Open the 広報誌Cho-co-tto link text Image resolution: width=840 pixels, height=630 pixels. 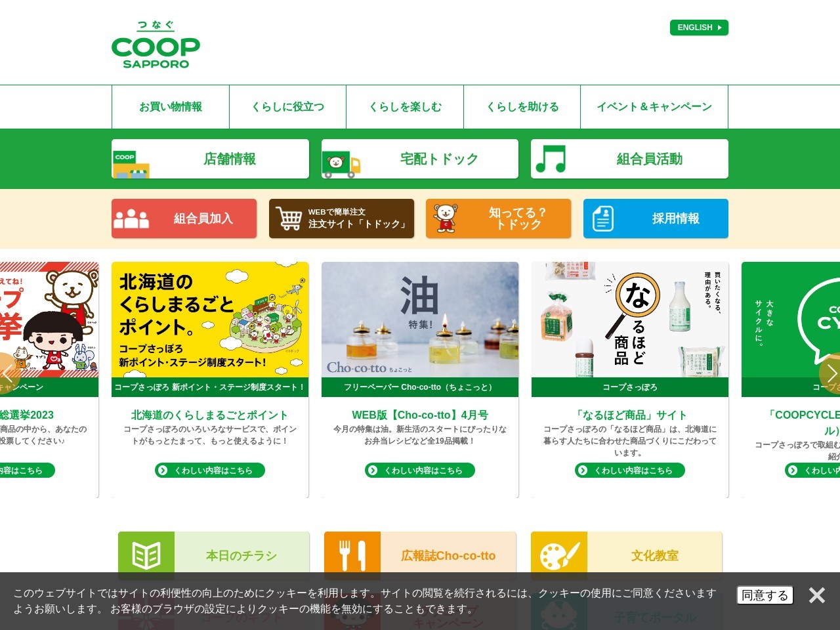coord(448,556)
